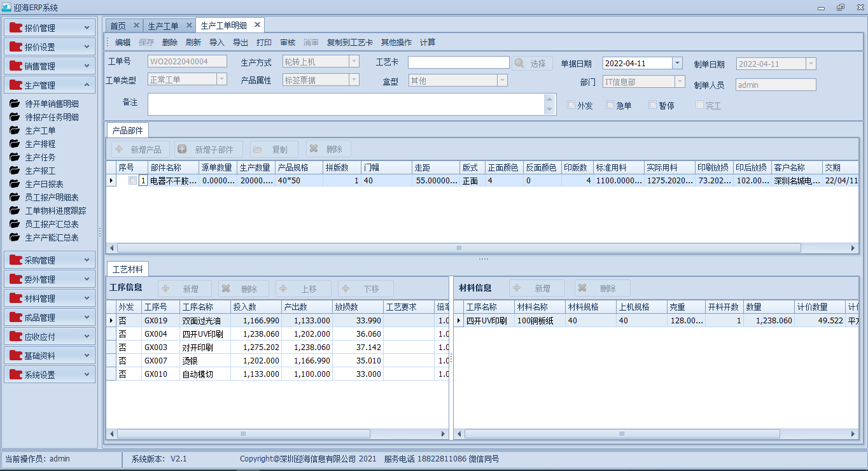Image resolution: width=868 pixels, height=471 pixels.
Task: Click the 销售管理 red folder icon
Action: point(16,66)
